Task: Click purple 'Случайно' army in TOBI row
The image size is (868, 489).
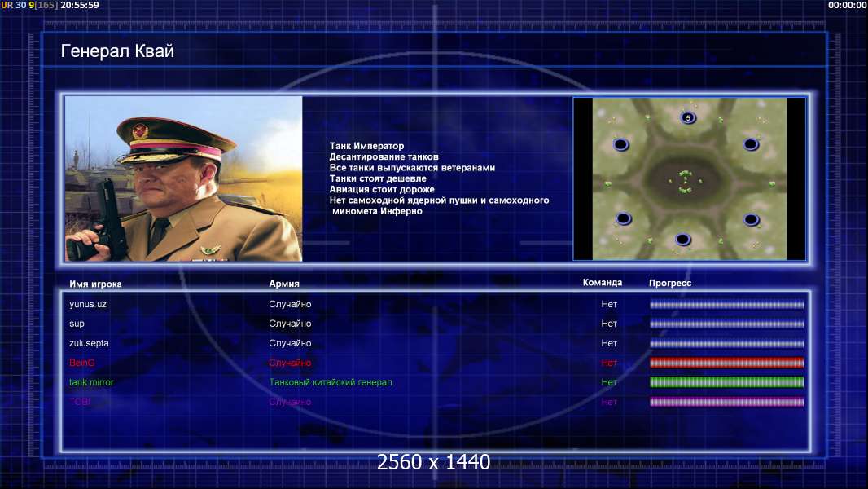Action: 290,402
